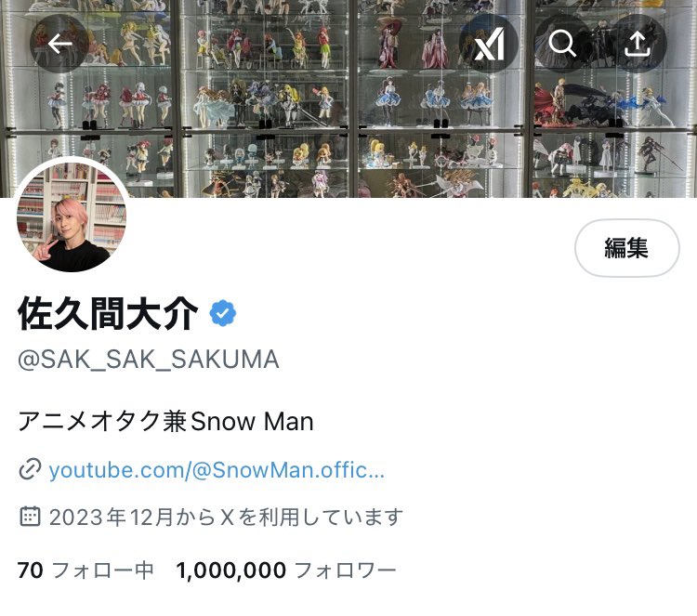Click the 編集 edit profile button
The image size is (697, 616).
click(x=626, y=248)
